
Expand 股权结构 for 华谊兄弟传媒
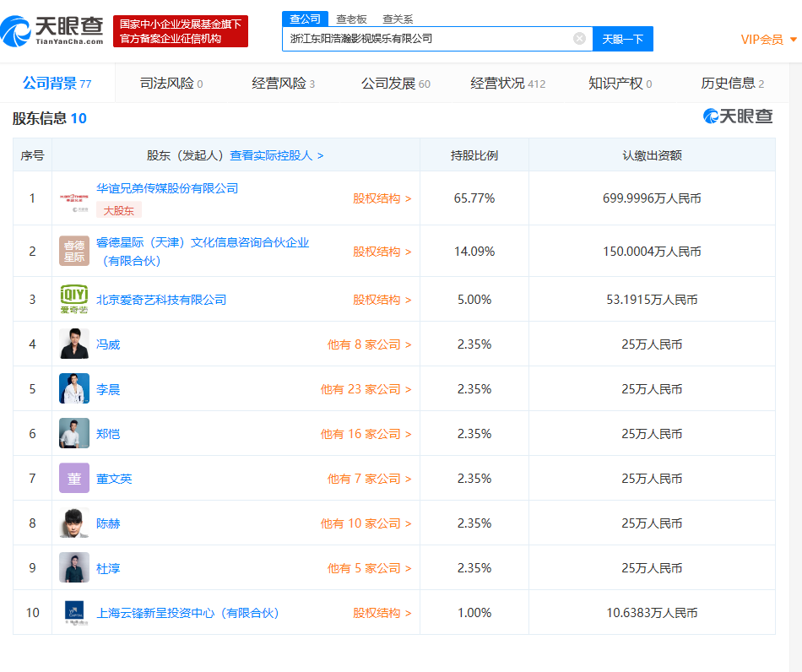(382, 199)
